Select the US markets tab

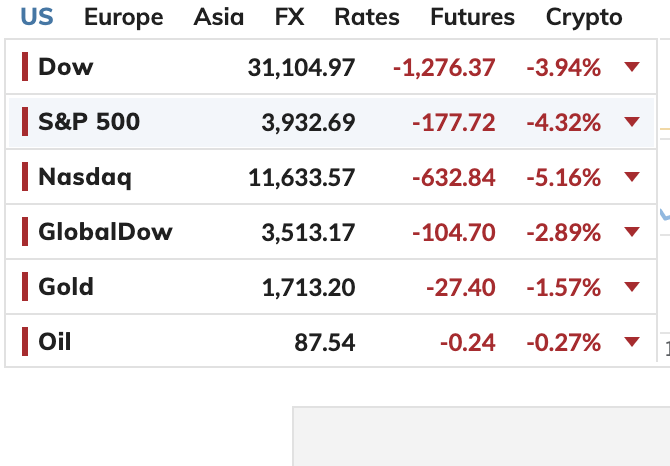point(37,17)
